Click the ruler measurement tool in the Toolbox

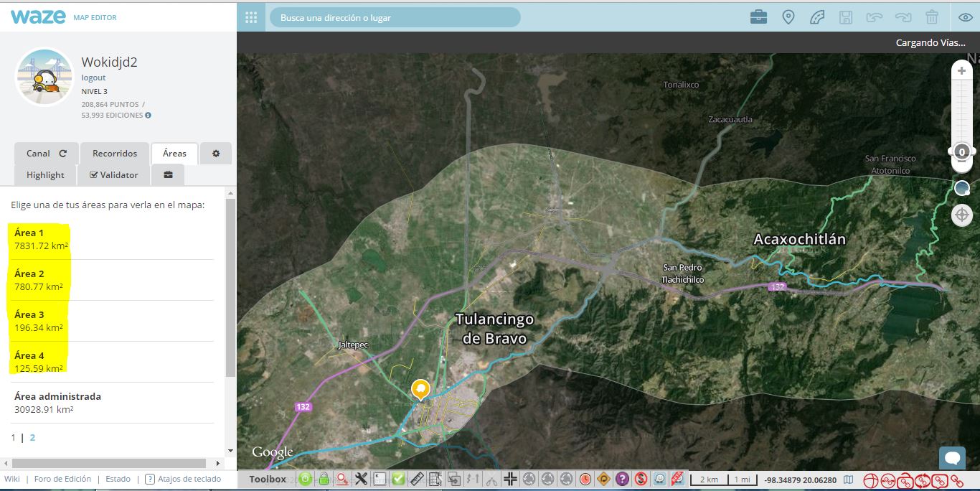point(418,480)
